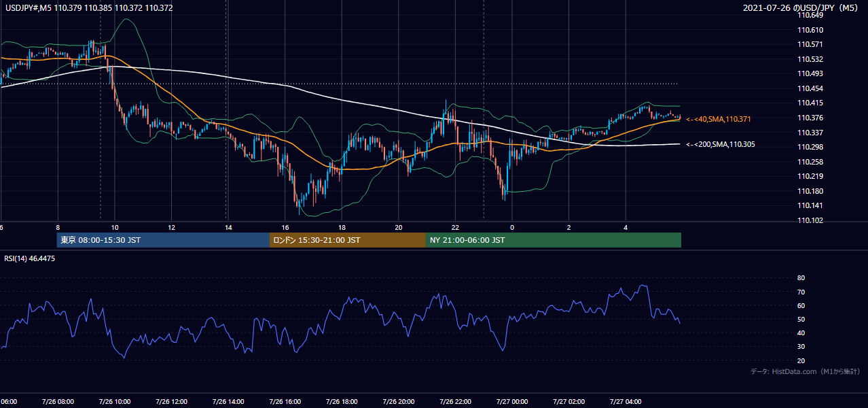Viewport: 868px width, 408px height.
Task: Click hour tick 0 under price chart
Action: 512,228
